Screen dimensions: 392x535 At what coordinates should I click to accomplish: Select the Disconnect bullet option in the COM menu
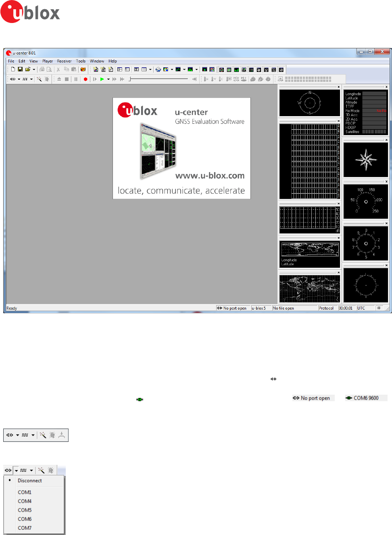pyautogui.click(x=34, y=481)
